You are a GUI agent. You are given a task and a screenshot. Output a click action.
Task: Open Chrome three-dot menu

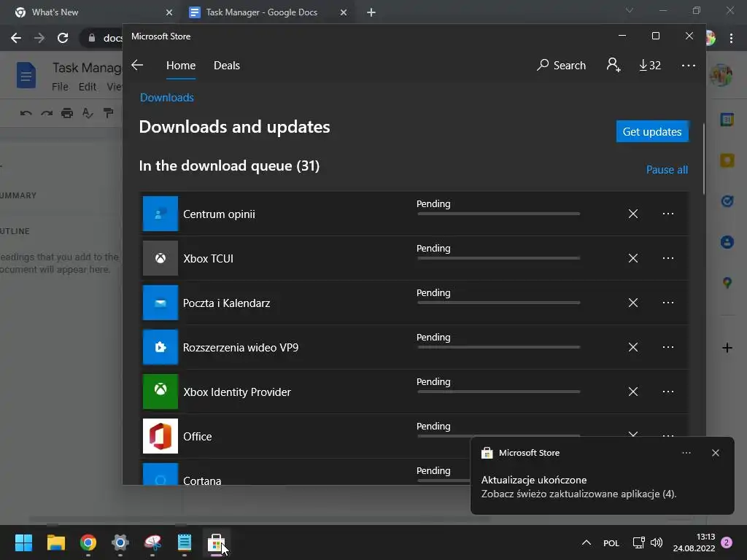click(x=731, y=38)
